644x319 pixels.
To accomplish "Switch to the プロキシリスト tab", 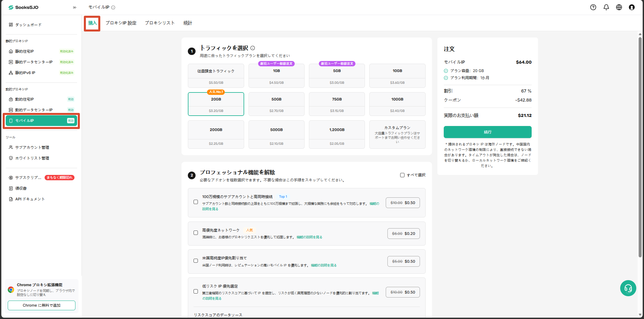I will coord(160,23).
